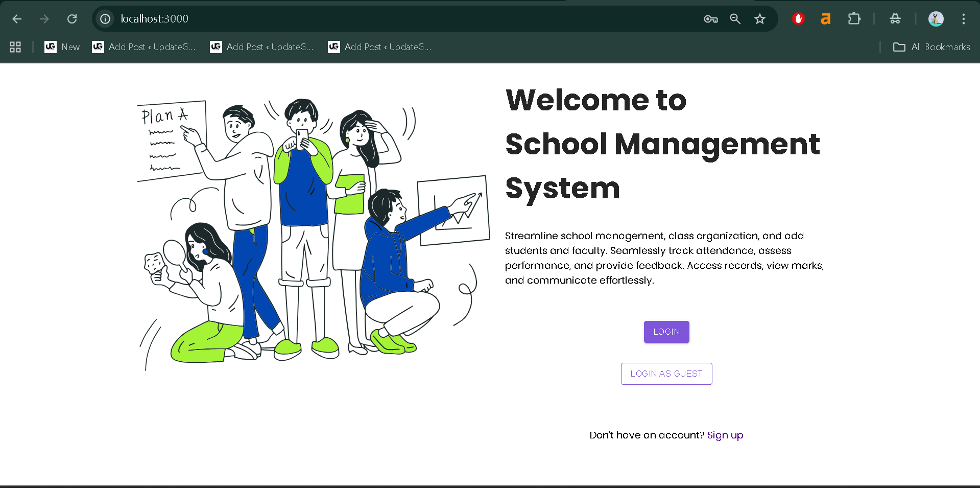Open the Amazon extension icon
980x488 pixels.
pos(826,18)
